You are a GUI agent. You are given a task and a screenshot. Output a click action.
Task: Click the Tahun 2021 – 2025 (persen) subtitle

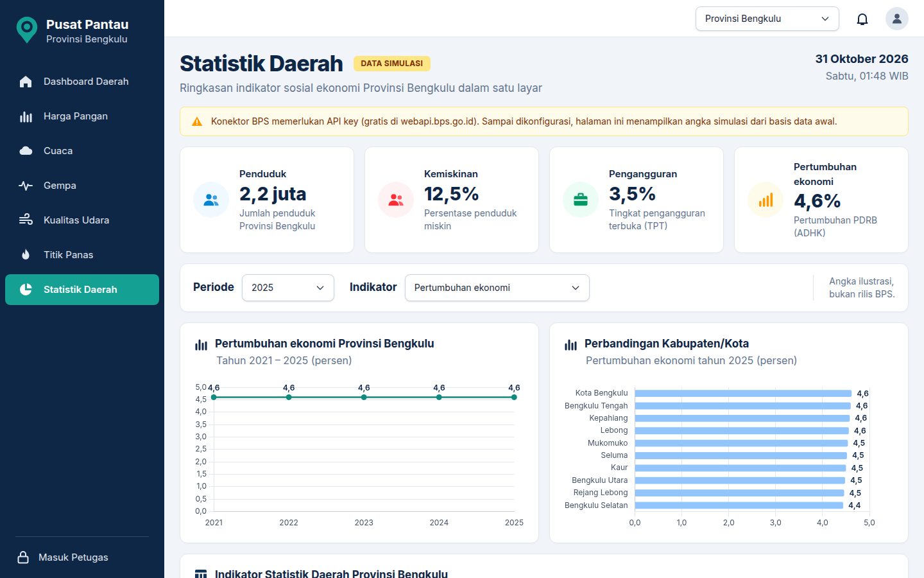[284, 360]
